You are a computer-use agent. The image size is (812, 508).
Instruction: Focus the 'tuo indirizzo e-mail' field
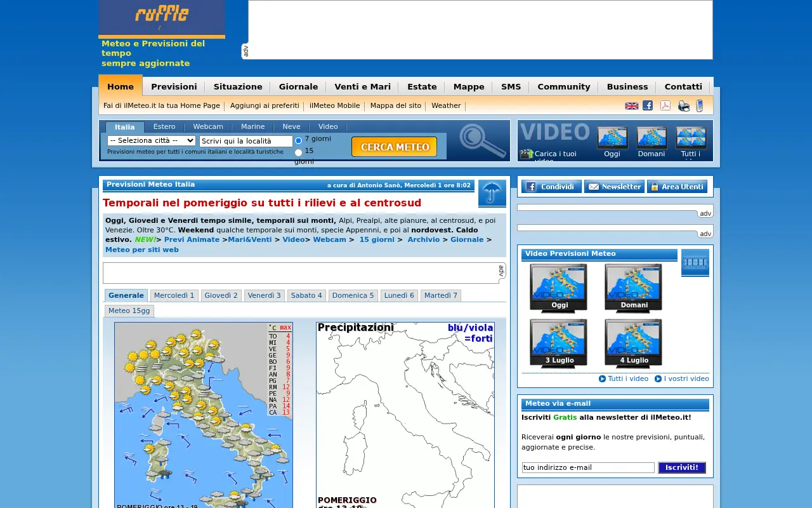(588, 468)
